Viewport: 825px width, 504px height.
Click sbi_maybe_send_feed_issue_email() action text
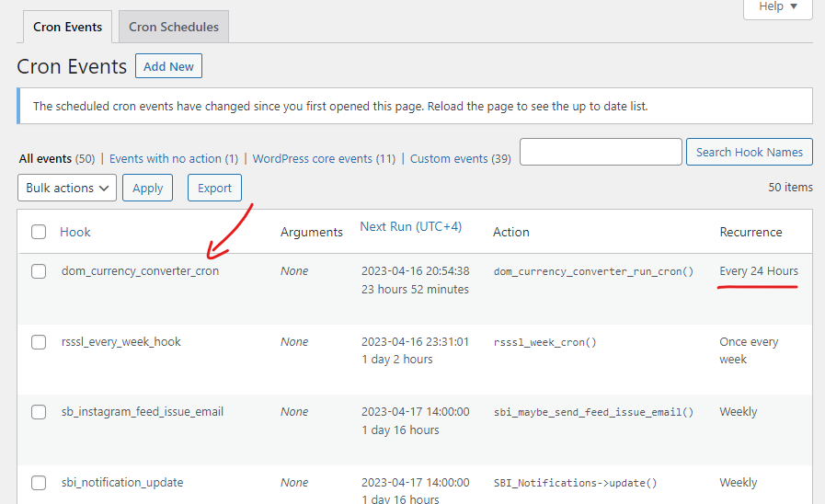click(593, 412)
